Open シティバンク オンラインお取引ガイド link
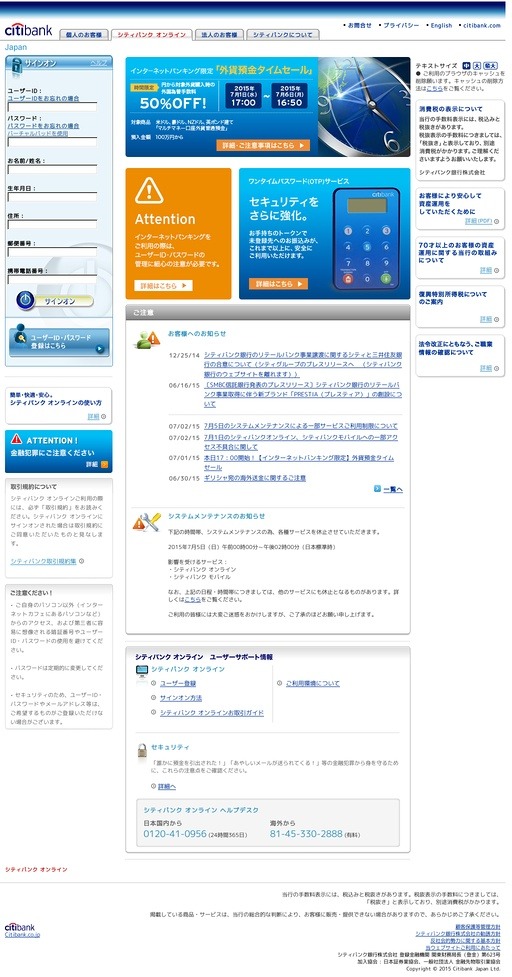 211,713
